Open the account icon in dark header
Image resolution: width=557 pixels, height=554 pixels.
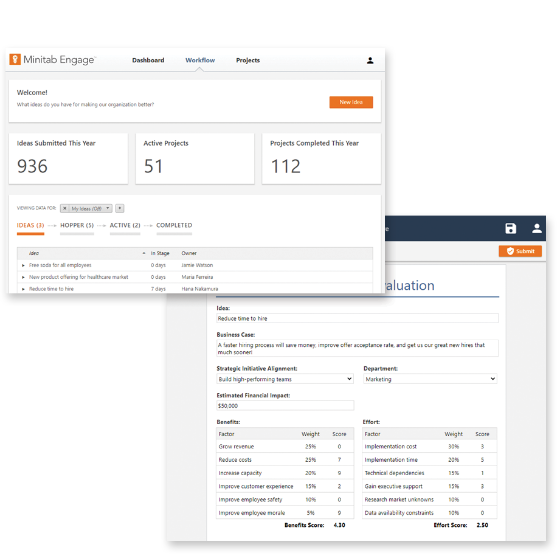(537, 228)
